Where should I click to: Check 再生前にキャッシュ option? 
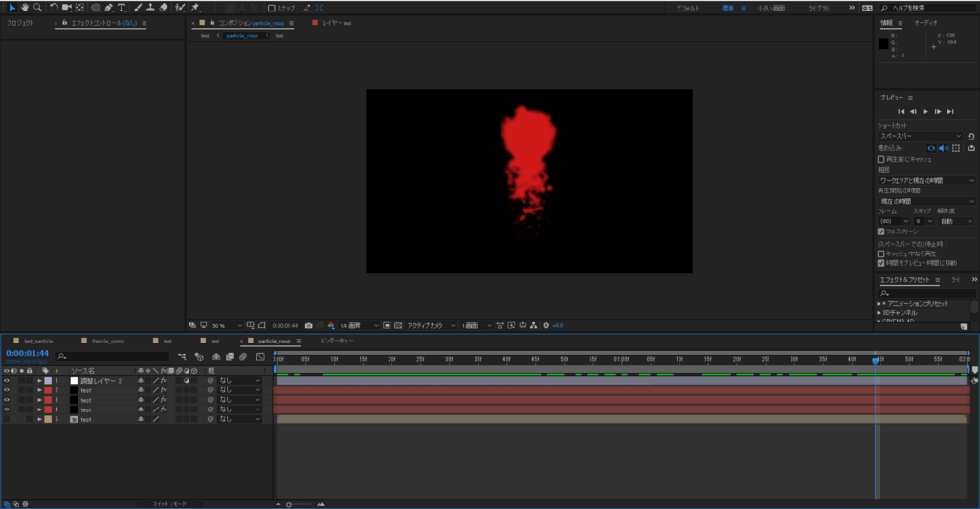880,159
